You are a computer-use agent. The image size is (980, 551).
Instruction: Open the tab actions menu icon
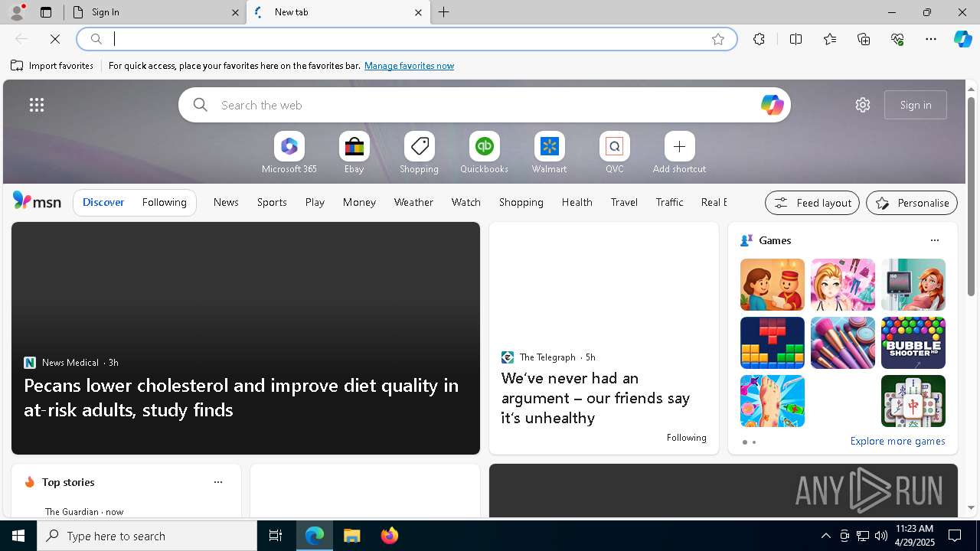[x=46, y=12]
